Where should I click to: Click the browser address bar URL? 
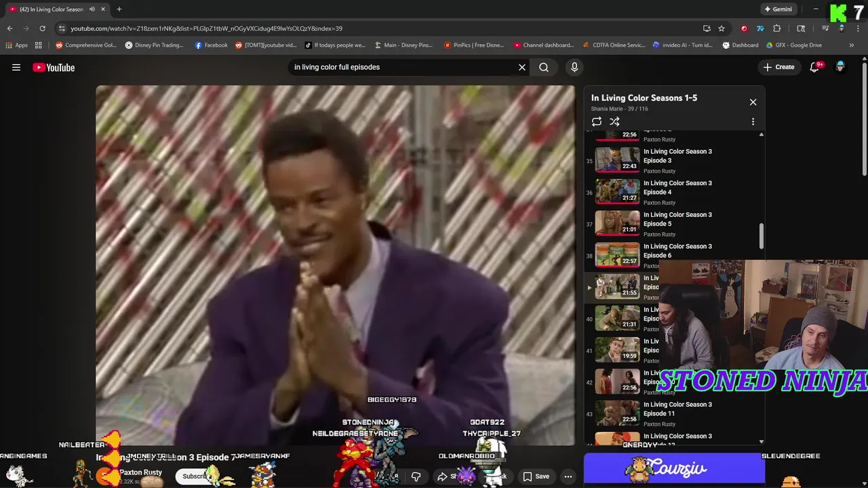coord(206,28)
